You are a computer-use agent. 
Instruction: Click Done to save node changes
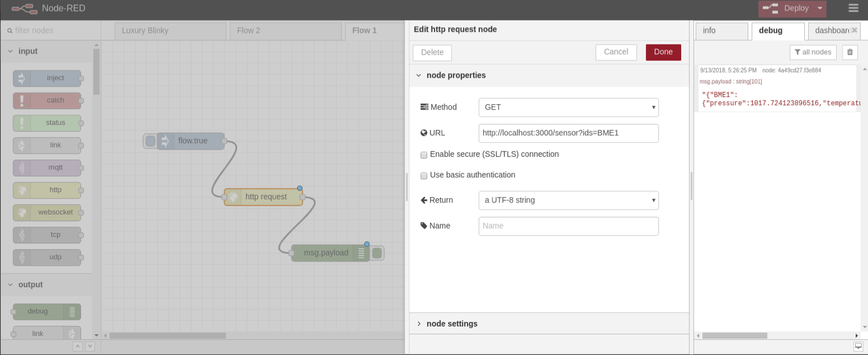[x=663, y=52]
